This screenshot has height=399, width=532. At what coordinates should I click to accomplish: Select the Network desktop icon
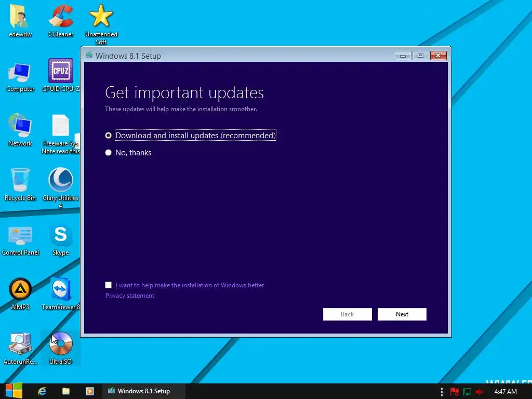(x=20, y=130)
